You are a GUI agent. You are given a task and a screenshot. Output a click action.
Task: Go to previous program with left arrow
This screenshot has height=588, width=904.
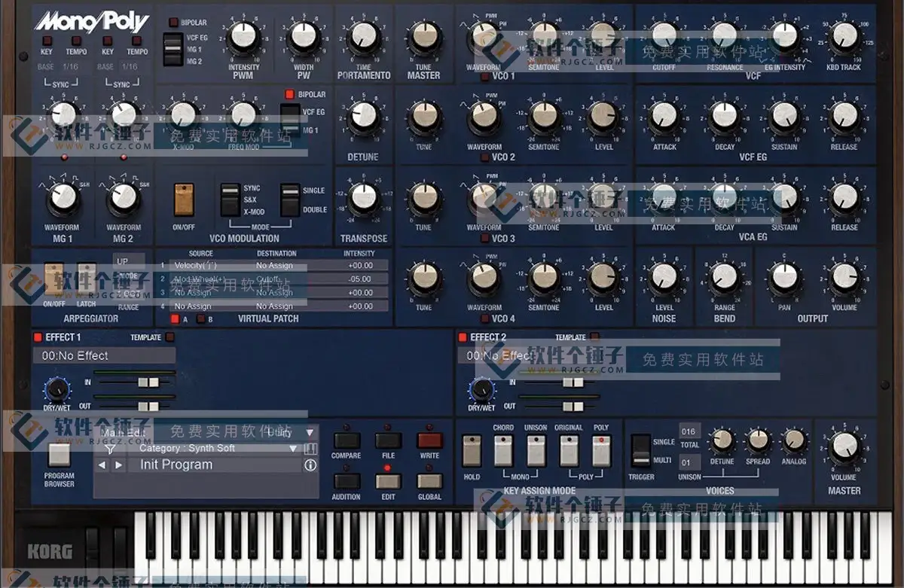(x=103, y=465)
